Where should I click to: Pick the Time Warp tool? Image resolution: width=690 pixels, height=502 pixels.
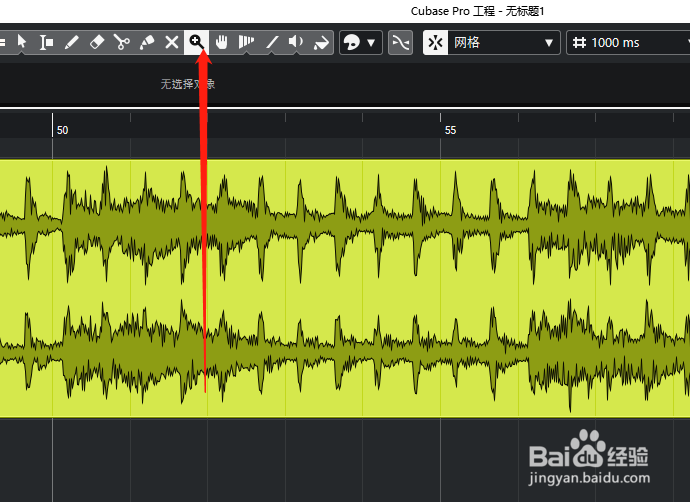click(246, 42)
